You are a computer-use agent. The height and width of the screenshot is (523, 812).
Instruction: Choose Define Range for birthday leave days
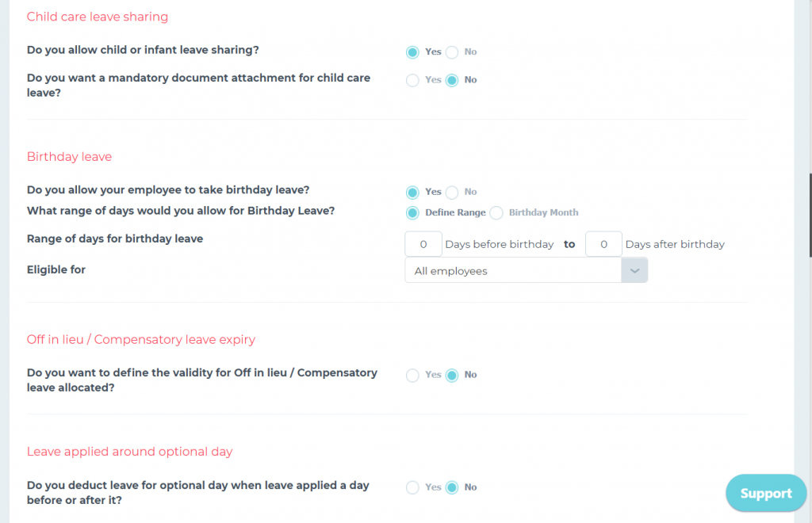412,212
